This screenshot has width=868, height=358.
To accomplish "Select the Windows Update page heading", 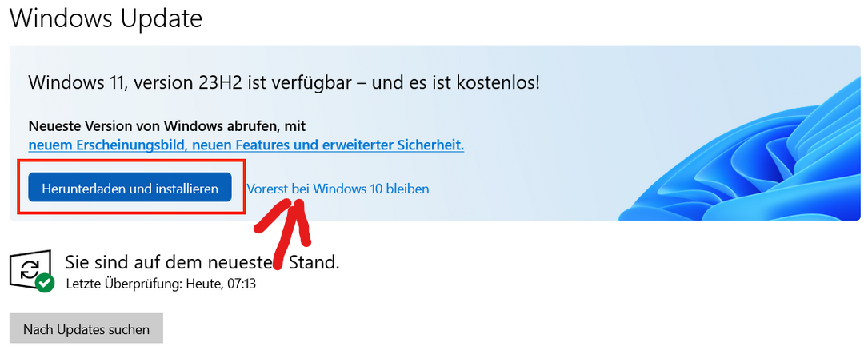I will [106, 18].
